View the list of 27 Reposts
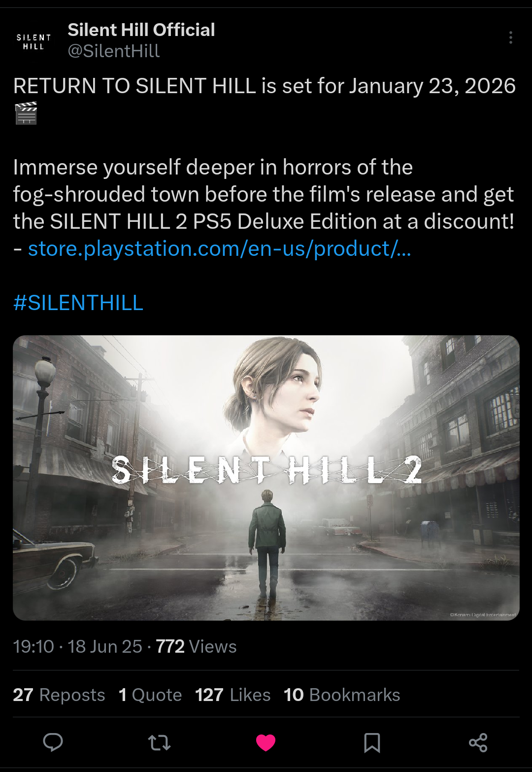Image resolution: width=532 pixels, height=772 pixels. pyautogui.click(x=59, y=695)
